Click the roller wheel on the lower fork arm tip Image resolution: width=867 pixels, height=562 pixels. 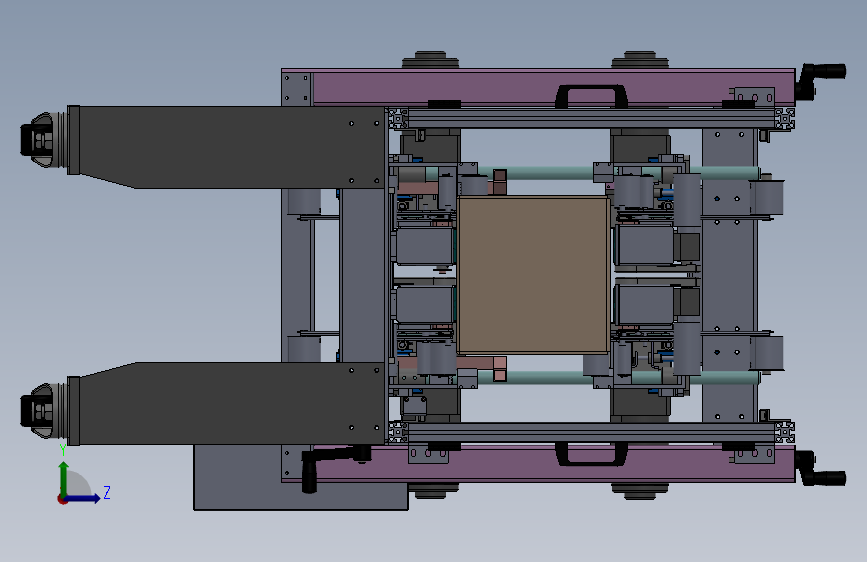43,411
